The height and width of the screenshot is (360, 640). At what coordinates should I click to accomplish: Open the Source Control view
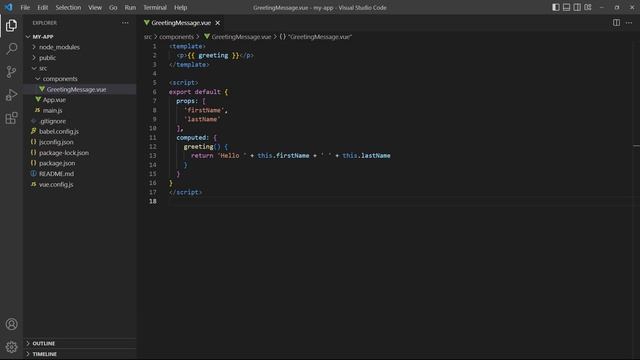[11, 72]
